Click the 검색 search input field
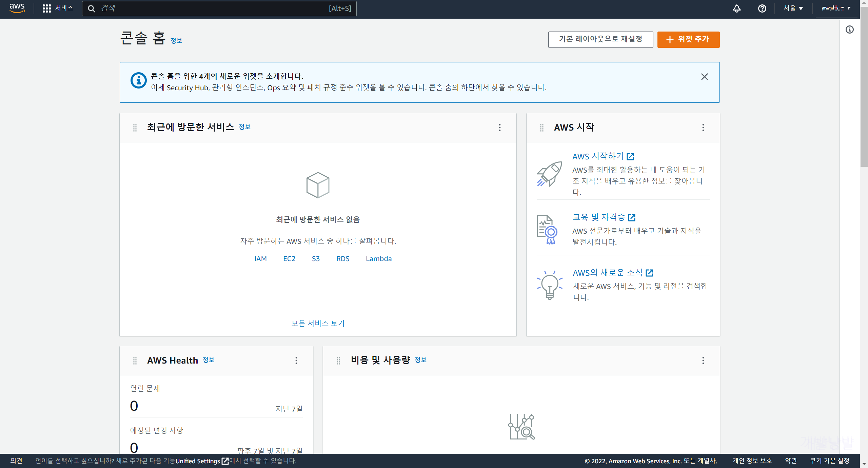The image size is (868, 468). pyautogui.click(x=217, y=8)
